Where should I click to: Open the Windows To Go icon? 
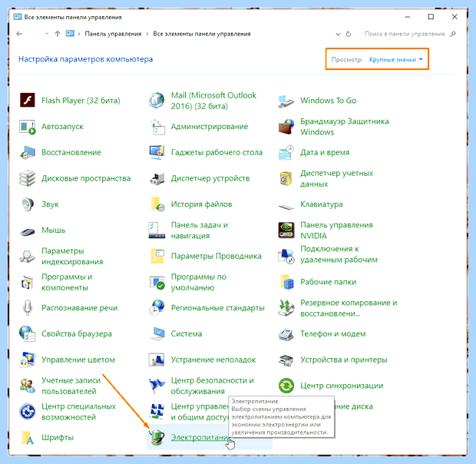point(286,101)
